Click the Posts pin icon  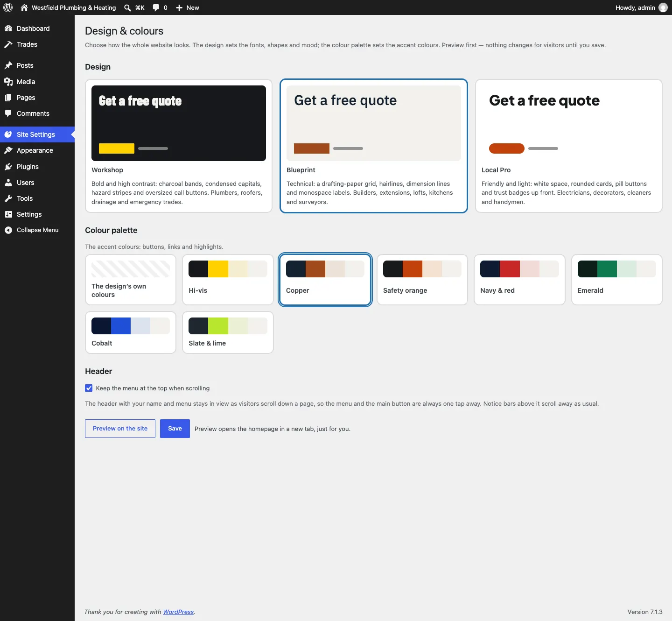tap(8, 65)
